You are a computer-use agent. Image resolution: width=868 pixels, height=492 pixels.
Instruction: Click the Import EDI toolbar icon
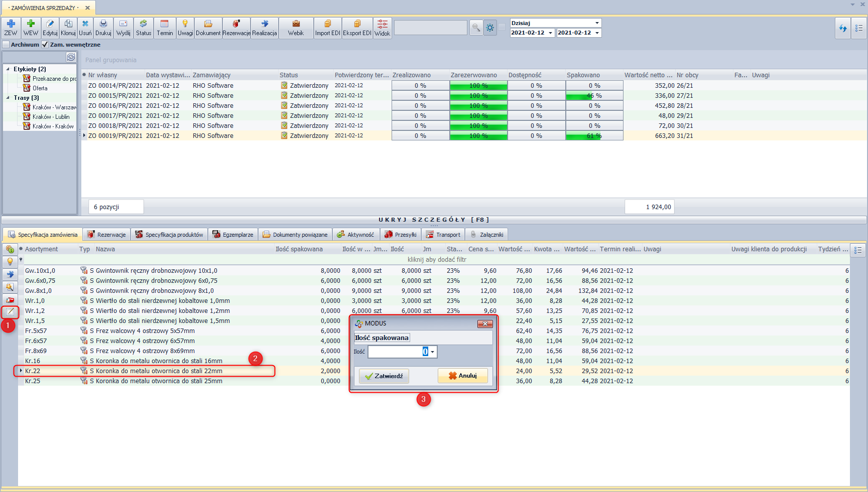coord(327,28)
